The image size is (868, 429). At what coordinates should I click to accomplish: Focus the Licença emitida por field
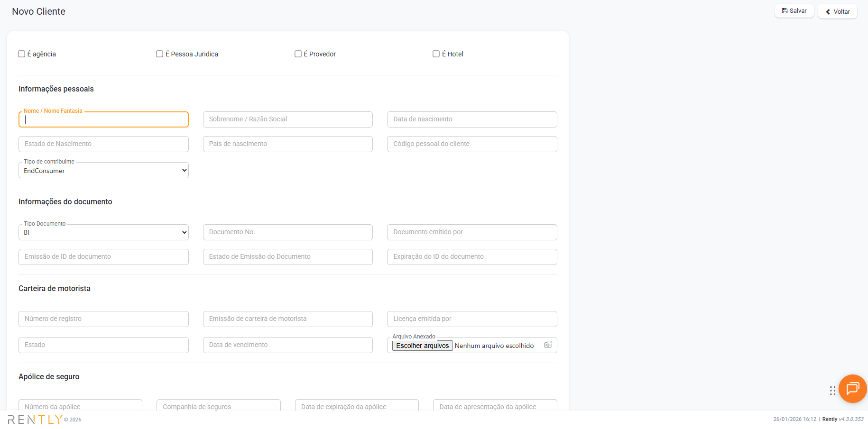tap(471, 319)
